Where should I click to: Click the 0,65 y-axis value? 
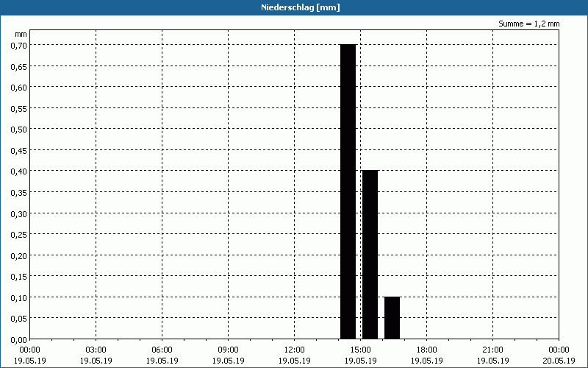19,66
